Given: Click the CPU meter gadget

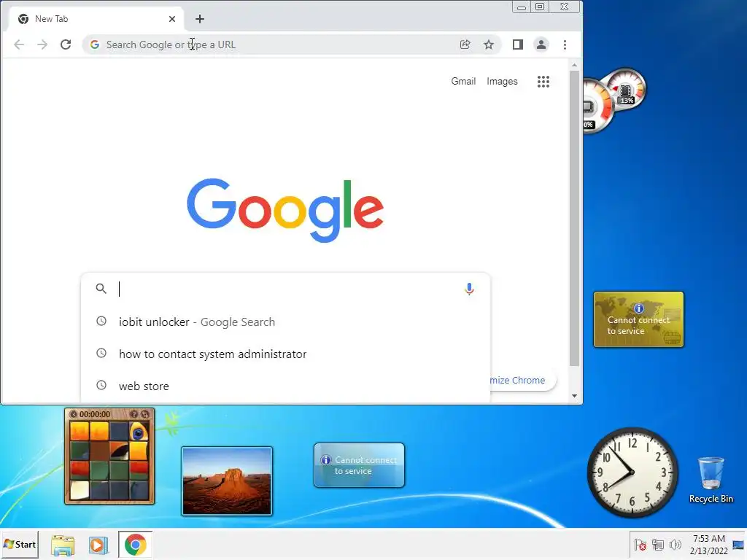Looking at the screenshot, I should [x=614, y=100].
